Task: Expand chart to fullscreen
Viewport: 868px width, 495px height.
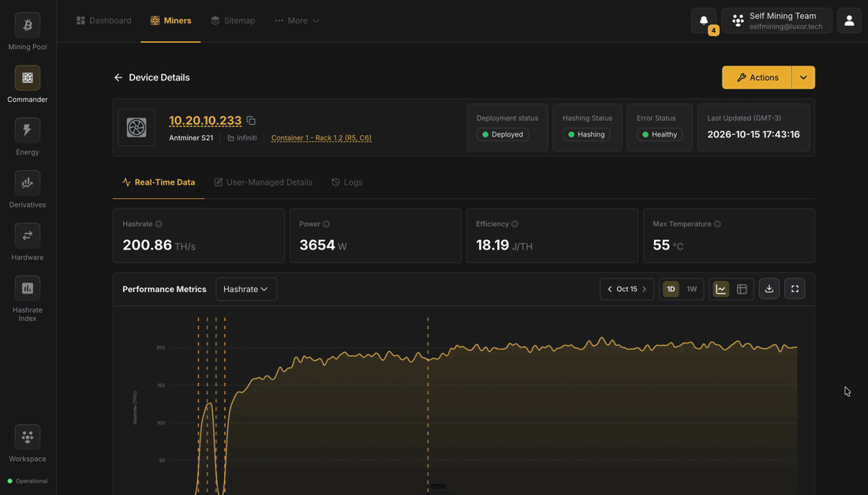Action: click(x=795, y=289)
